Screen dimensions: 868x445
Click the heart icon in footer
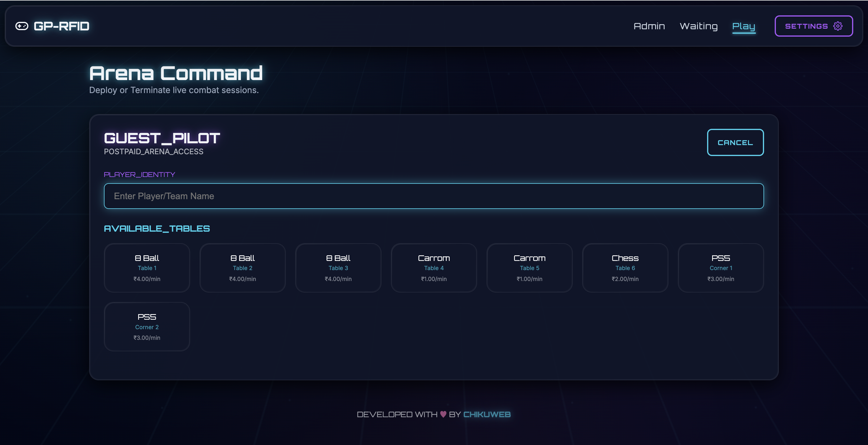point(443,414)
